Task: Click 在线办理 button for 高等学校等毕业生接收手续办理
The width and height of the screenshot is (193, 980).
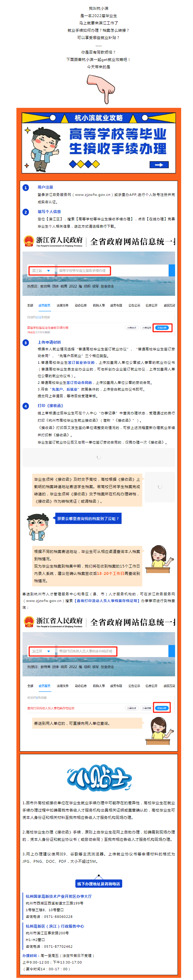Action: [x=162, y=327]
